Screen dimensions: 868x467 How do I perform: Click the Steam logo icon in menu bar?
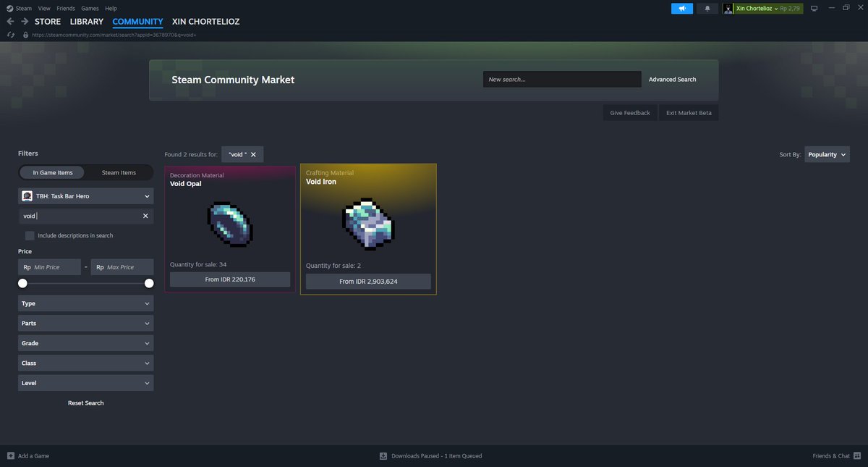click(9, 8)
